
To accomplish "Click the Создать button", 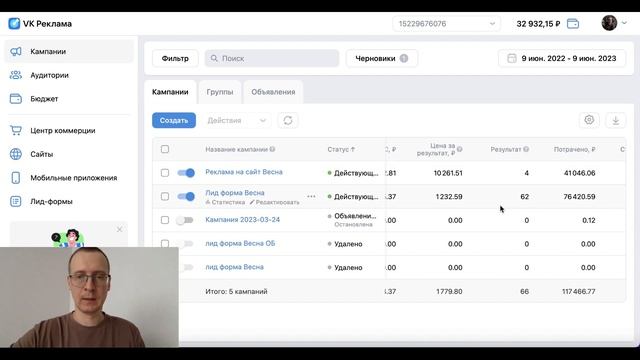I will pyautogui.click(x=174, y=120).
